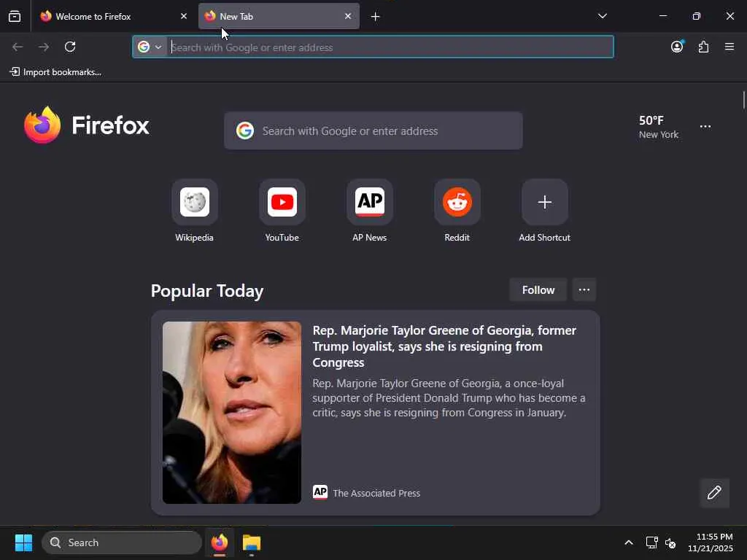Select the New Tab tab
Image resolution: width=747 pixels, height=560 pixels.
point(279,17)
